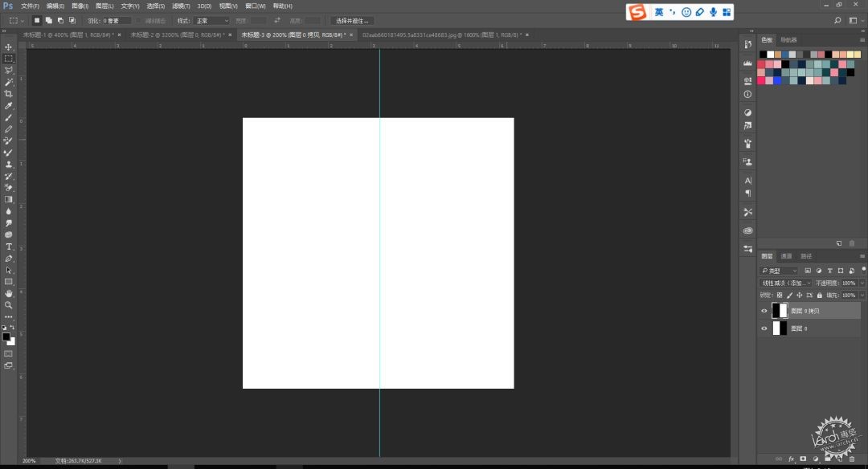
Task: Select the Rectangle shape tool
Action: point(8,282)
